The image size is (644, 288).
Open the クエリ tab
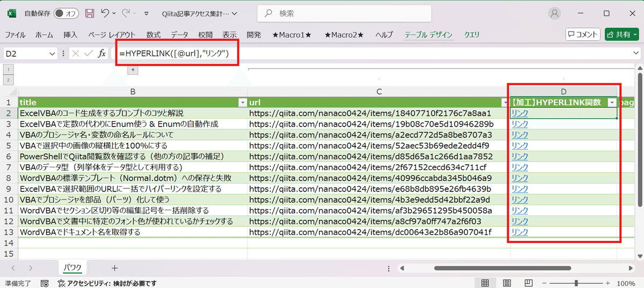[472, 34]
